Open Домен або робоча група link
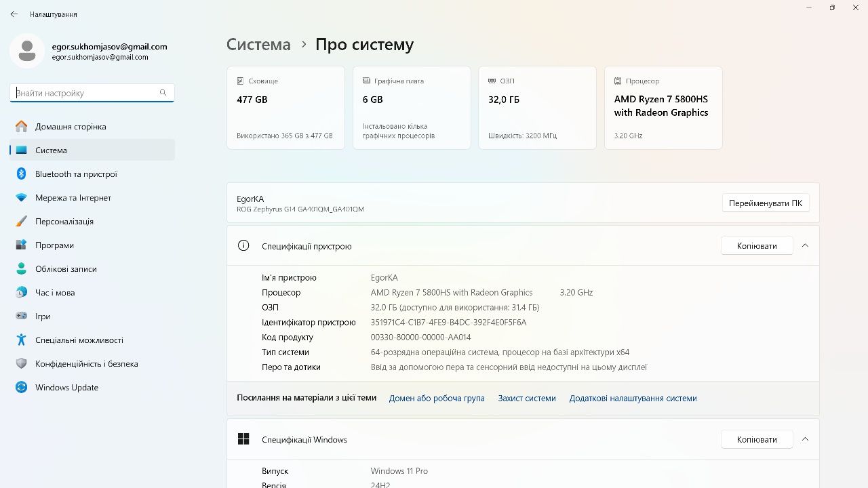 click(437, 399)
